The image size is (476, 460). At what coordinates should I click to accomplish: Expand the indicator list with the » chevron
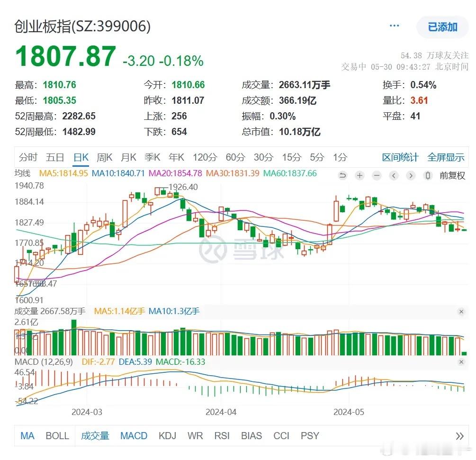coord(458,435)
